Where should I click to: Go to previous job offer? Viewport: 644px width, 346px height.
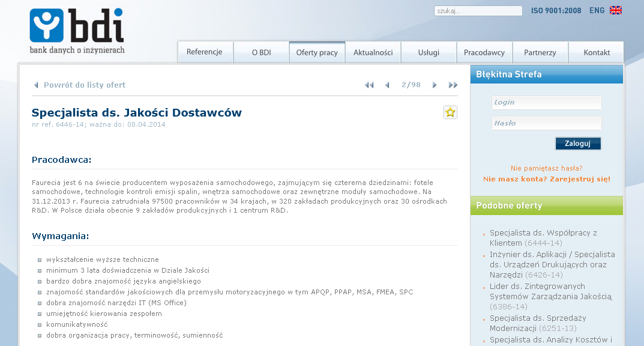(387, 85)
